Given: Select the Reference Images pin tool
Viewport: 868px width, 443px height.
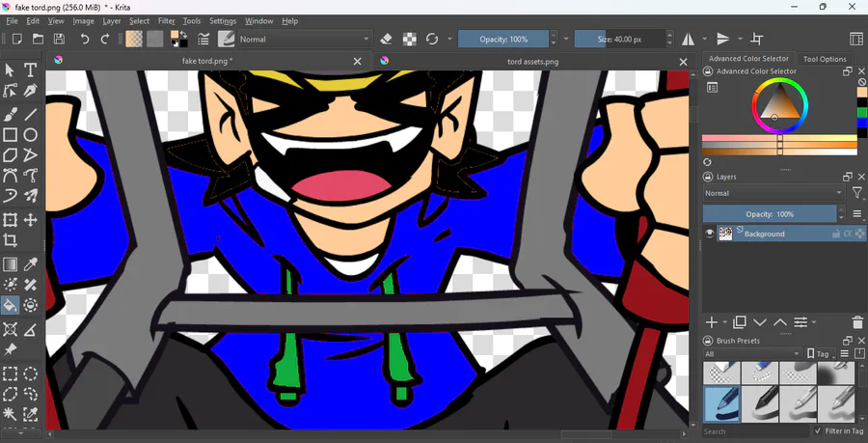Looking at the screenshot, I should click(x=10, y=350).
